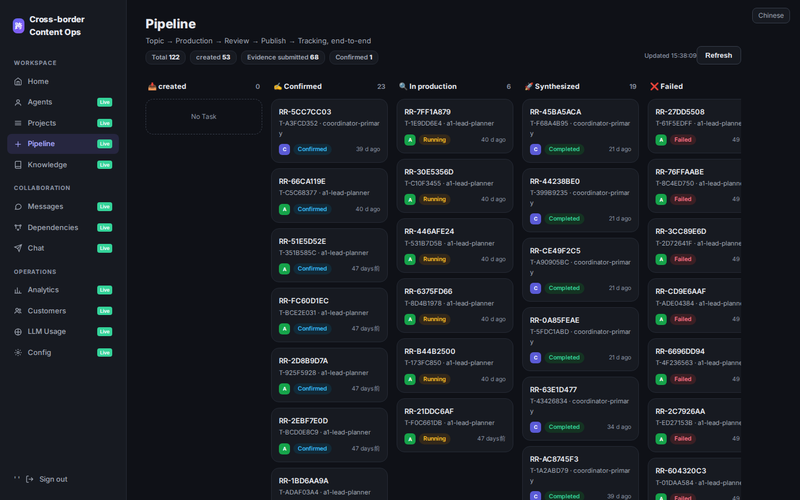The image size is (800, 500).
Task: Select the Total 122 filter chip
Action: coord(165,57)
